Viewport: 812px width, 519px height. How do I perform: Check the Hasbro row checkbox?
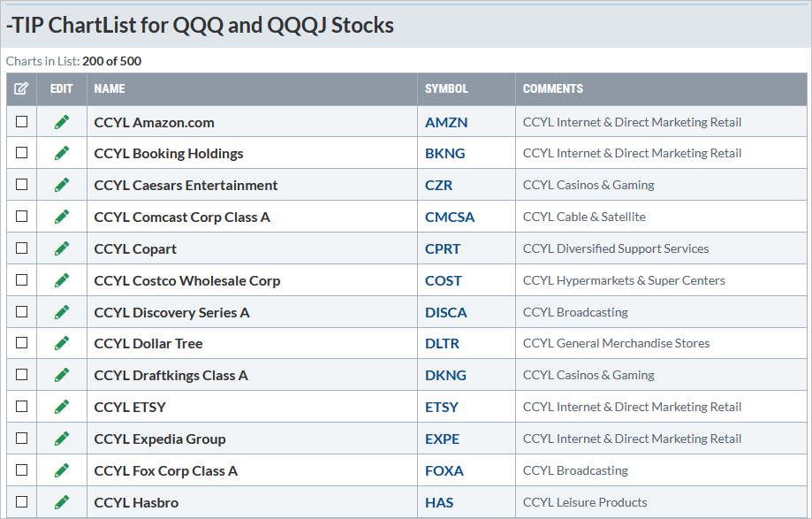(x=22, y=502)
